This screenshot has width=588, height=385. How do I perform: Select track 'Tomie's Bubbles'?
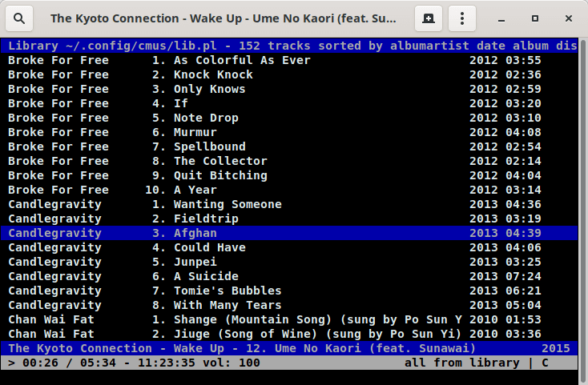pyautogui.click(x=289, y=291)
